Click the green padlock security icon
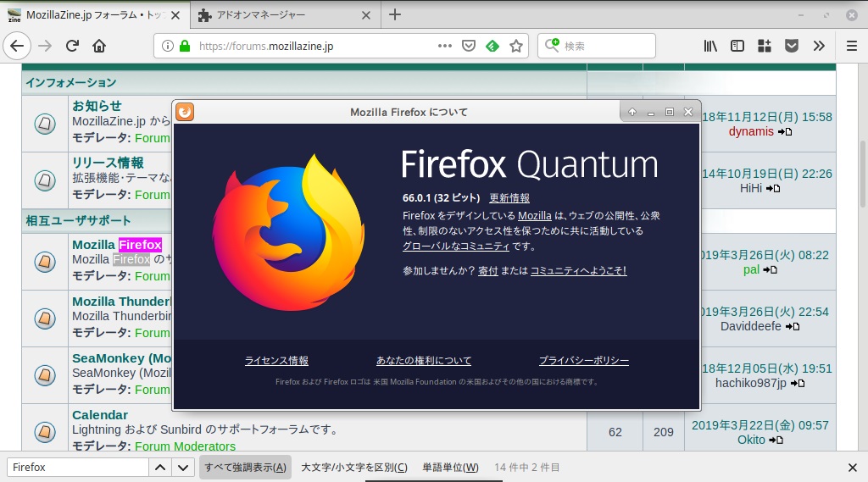Viewport: 868px width, 482px height. coord(185,46)
